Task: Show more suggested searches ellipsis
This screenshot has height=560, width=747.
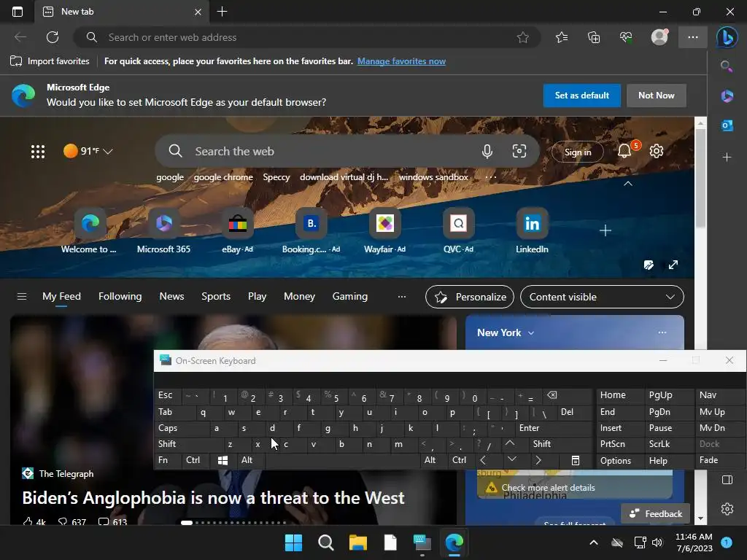Action: coord(491,177)
